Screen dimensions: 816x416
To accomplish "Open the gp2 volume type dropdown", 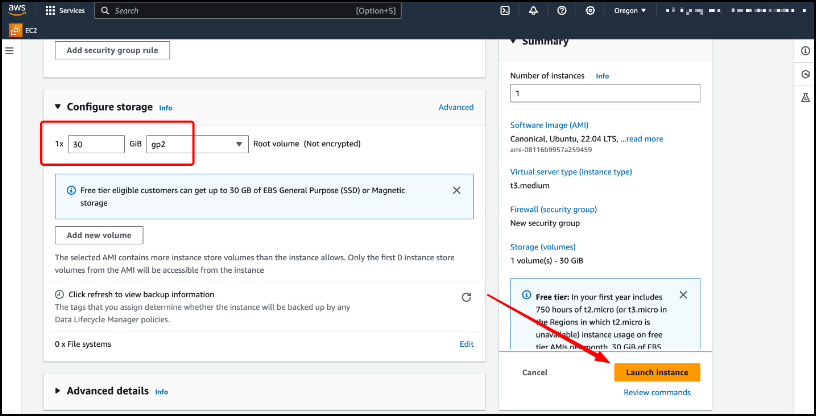I will (197, 144).
